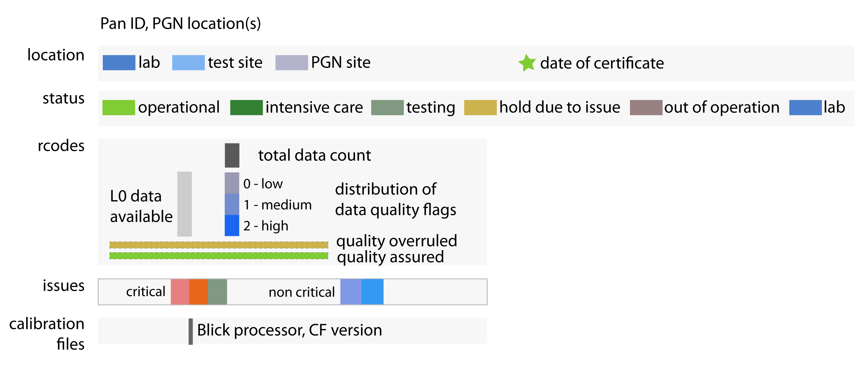Click the Pan ID, PGN location(s) heading
This screenshot has width=868, height=365.
tap(181, 24)
